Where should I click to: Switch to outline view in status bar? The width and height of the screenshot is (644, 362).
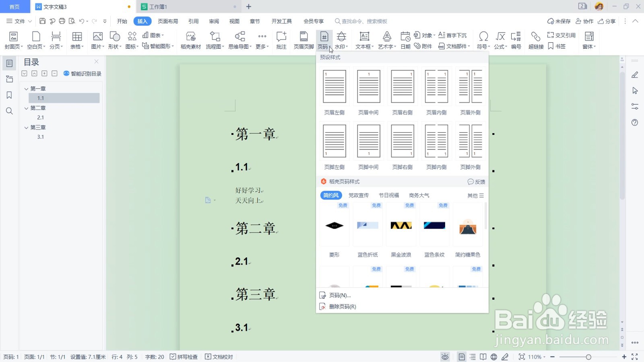tap(473, 357)
